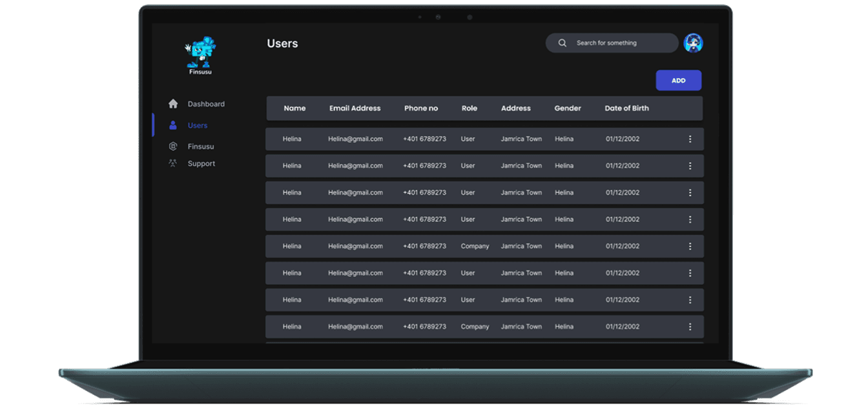Click the Finsusu hexagon sidebar icon
The image size is (868, 408).
click(172, 147)
